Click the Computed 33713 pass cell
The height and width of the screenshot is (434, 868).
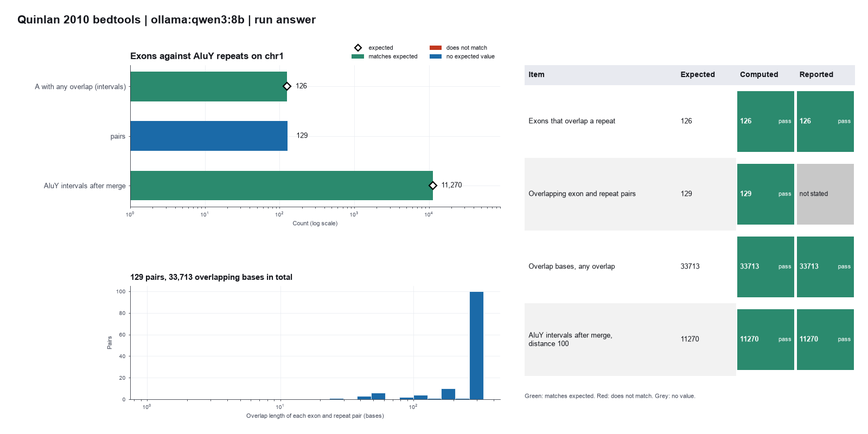(765, 267)
